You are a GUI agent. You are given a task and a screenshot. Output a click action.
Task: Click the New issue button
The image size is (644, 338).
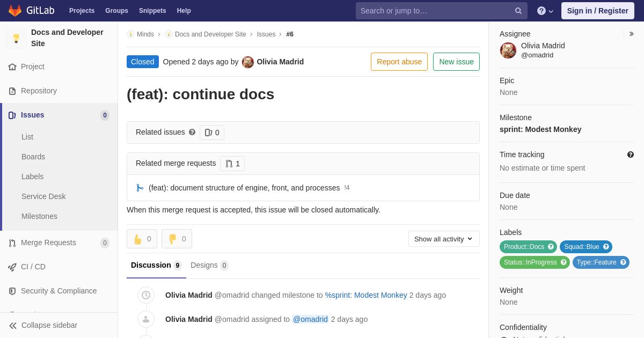[x=456, y=62]
